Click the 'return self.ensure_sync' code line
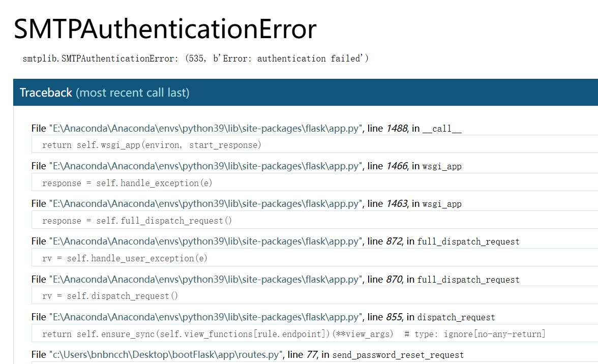The image size is (598, 364). point(218,334)
